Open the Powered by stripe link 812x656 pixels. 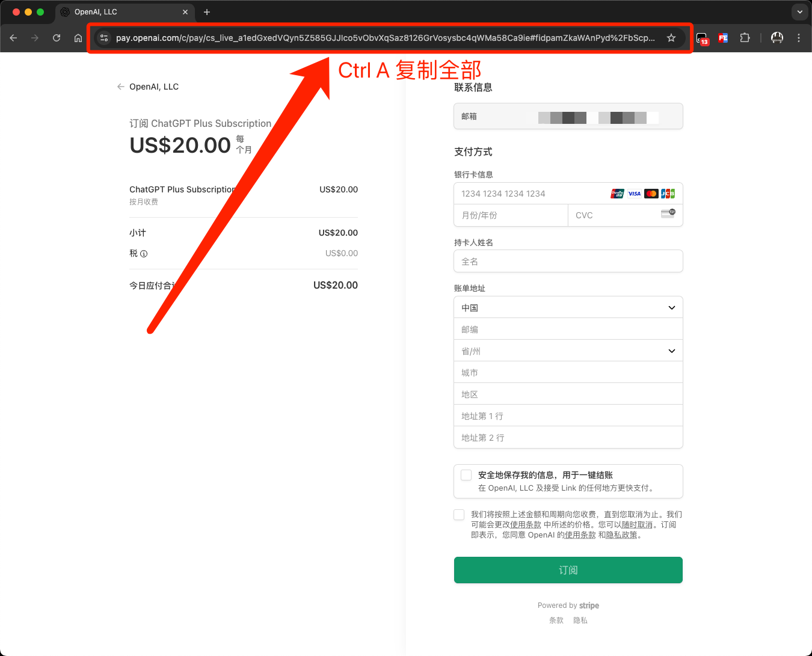coord(568,605)
